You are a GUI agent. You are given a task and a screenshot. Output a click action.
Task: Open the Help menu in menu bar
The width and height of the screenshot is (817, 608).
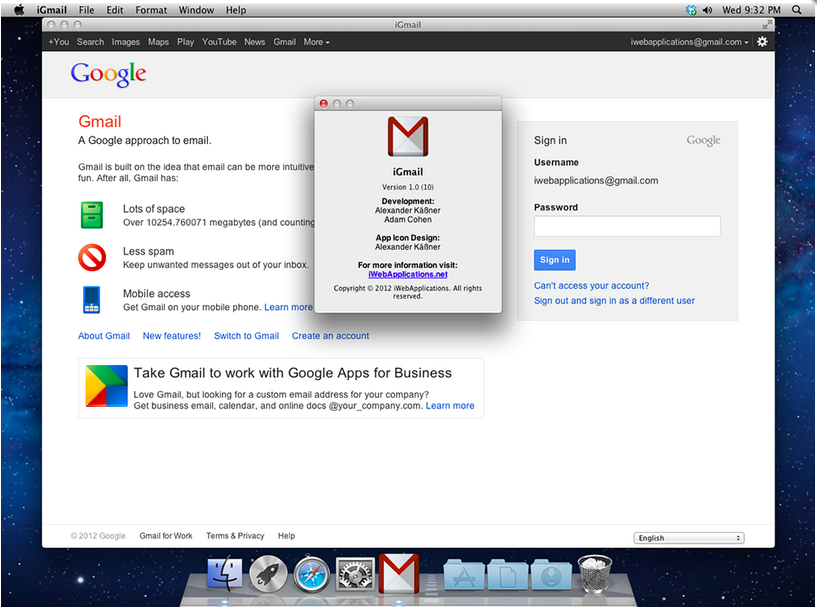coord(236,10)
